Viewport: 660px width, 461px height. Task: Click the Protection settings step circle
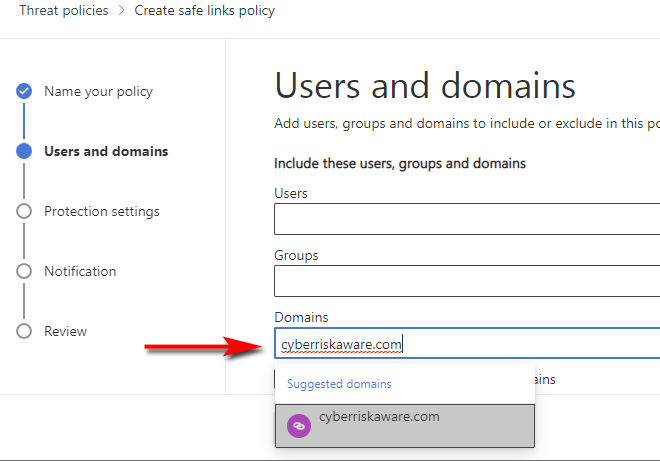point(24,211)
